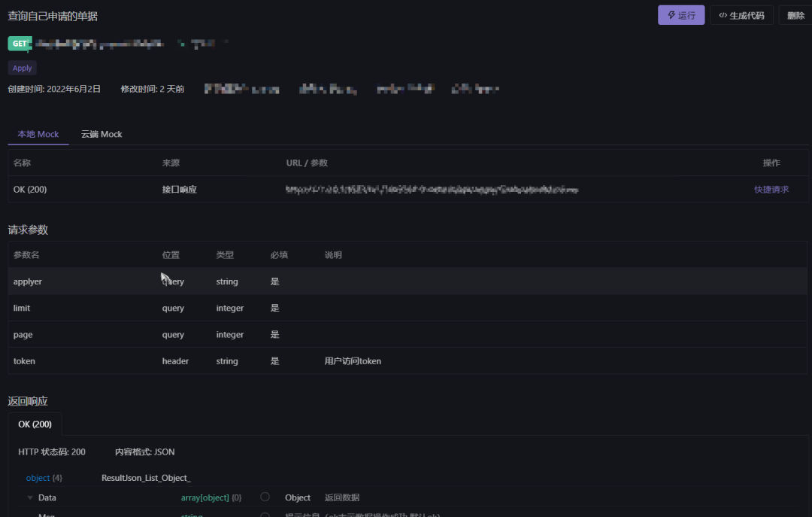Select the radio circle on the Msg row
Screen dimensions: 812x517
coord(265,515)
